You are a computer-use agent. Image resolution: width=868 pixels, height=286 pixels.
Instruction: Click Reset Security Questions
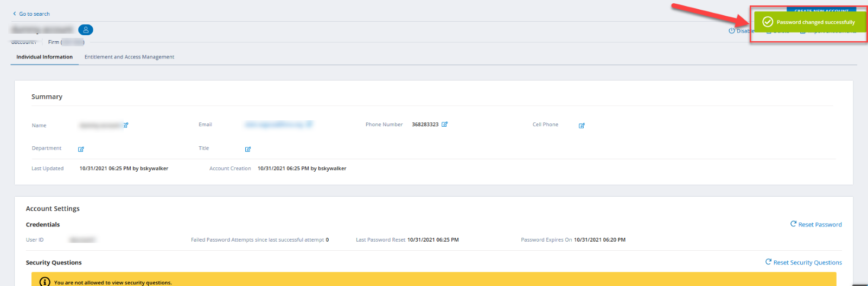pos(803,262)
